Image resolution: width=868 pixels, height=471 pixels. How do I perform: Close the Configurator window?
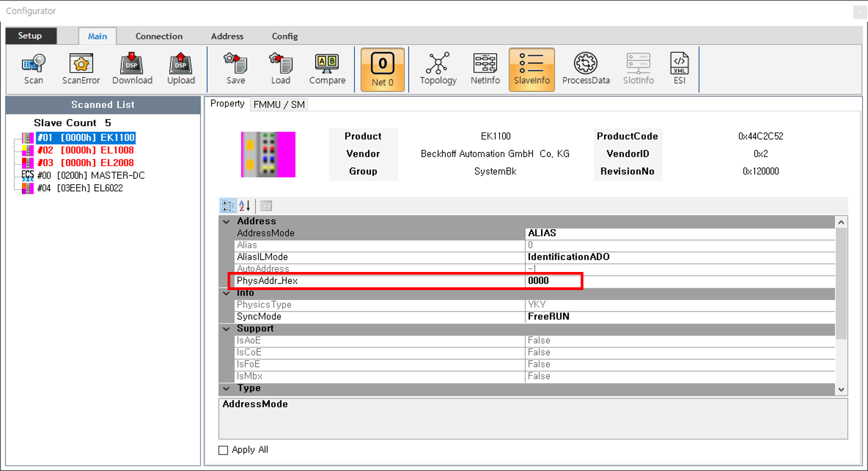[x=860, y=12]
